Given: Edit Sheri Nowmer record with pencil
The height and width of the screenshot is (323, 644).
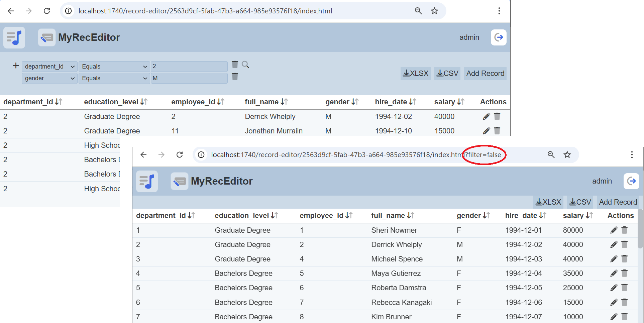Looking at the screenshot, I should pyautogui.click(x=614, y=230).
